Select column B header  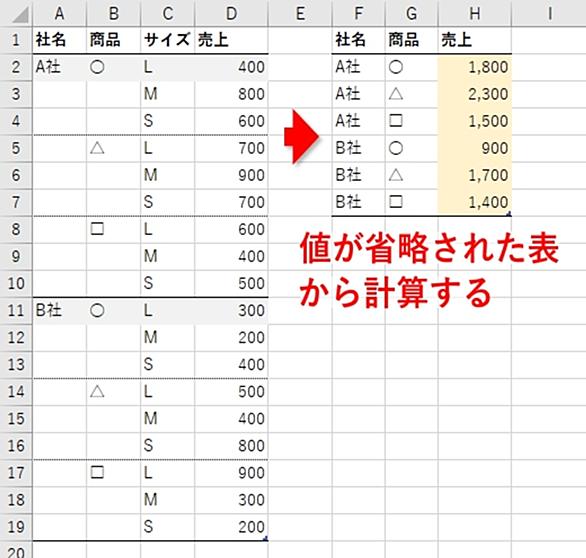pyautogui.click(x=114, y=13)
